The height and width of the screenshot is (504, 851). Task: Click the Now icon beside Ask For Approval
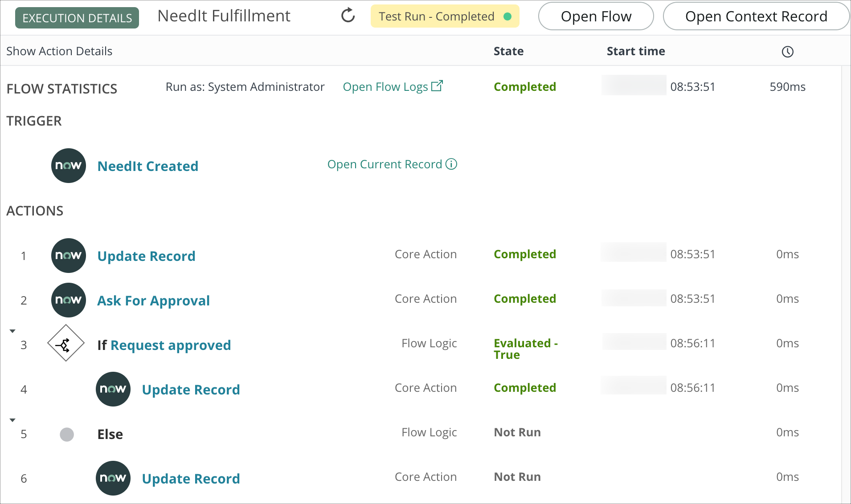click(68, 300)
